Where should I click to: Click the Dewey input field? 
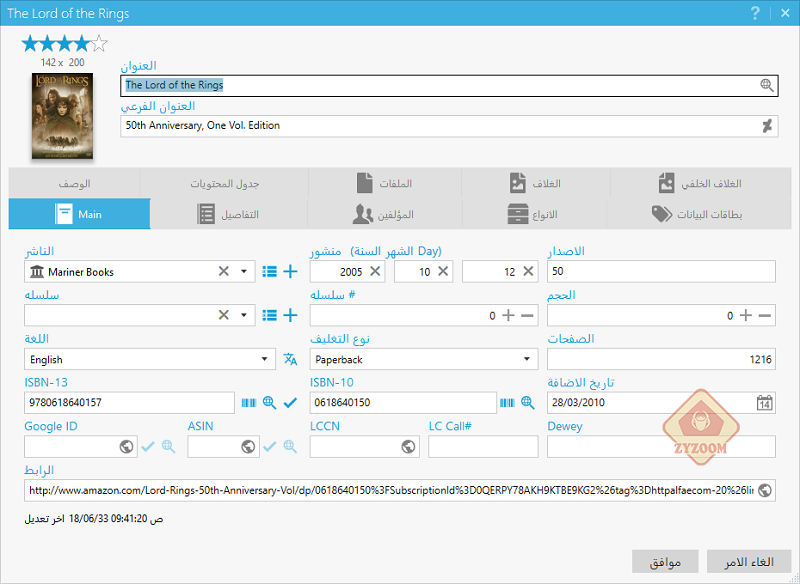pyautogui.click(x=661, y=447)
